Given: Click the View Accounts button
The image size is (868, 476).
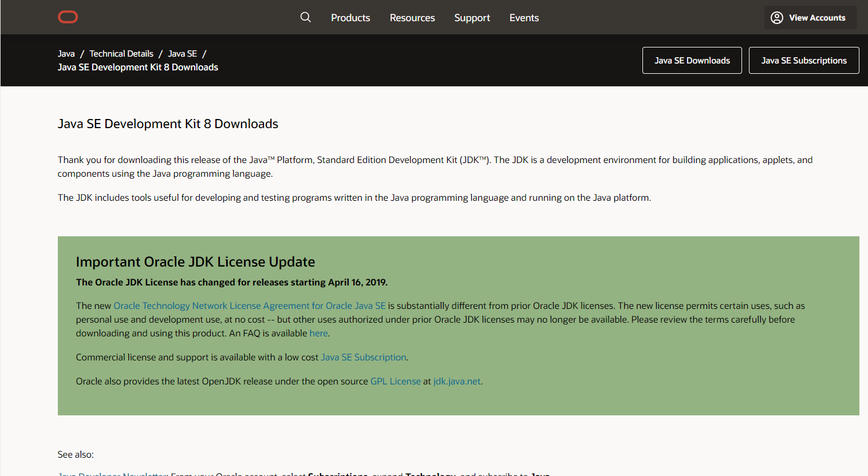Looking at the screenshot, I should [810, 18].
